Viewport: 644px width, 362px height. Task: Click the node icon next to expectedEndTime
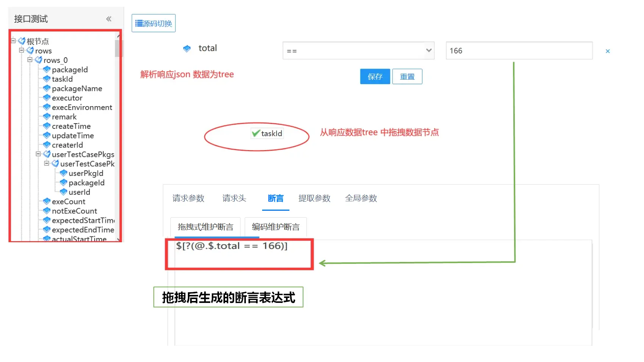pos(47,230)
